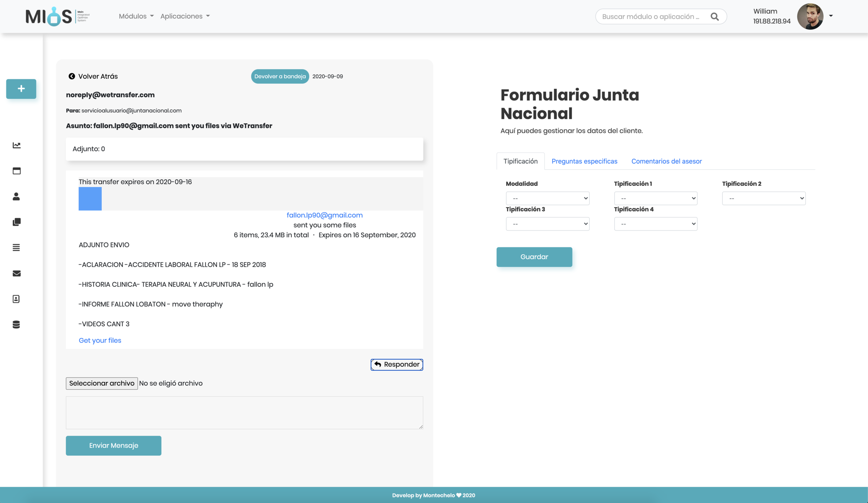Viewport: 868px width, 503px height.
Task: Switch to Comentarios del asesor tab
Action: [x=666, y=161]
